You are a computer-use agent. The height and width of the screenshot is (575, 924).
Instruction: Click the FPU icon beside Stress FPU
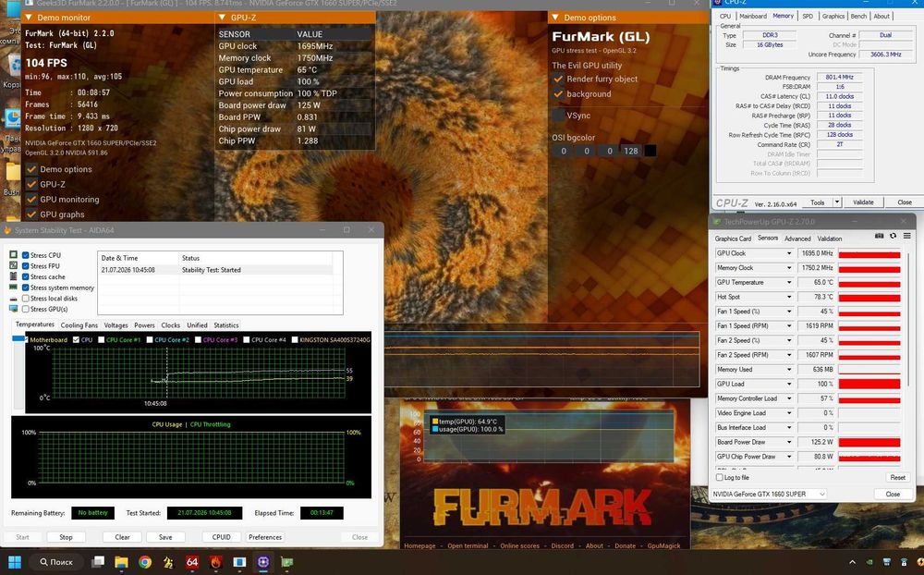14,265
